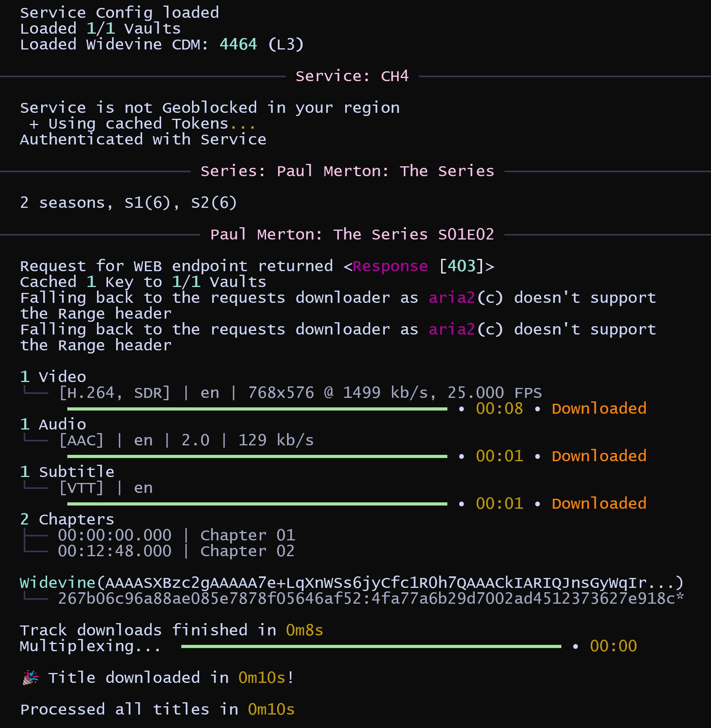Click the Widevine PSSH string
The width and height of the screenshot is (711, 728).
351,583
